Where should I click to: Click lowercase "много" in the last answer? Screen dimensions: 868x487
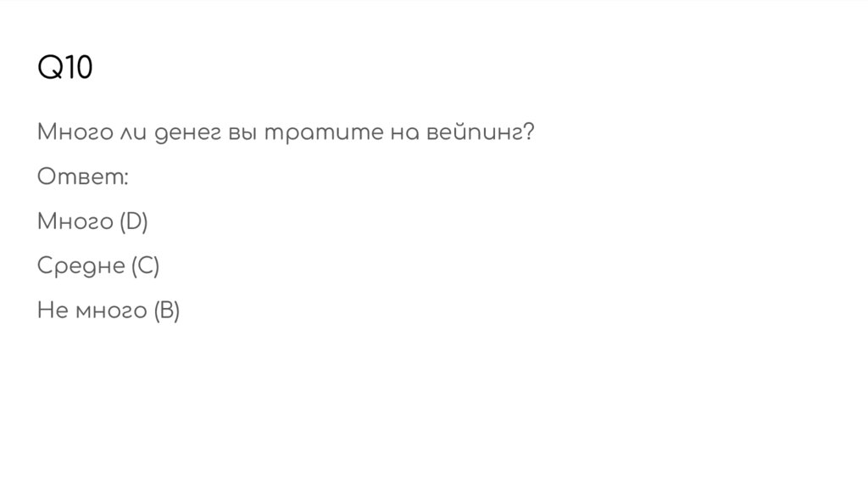point(110,311)
